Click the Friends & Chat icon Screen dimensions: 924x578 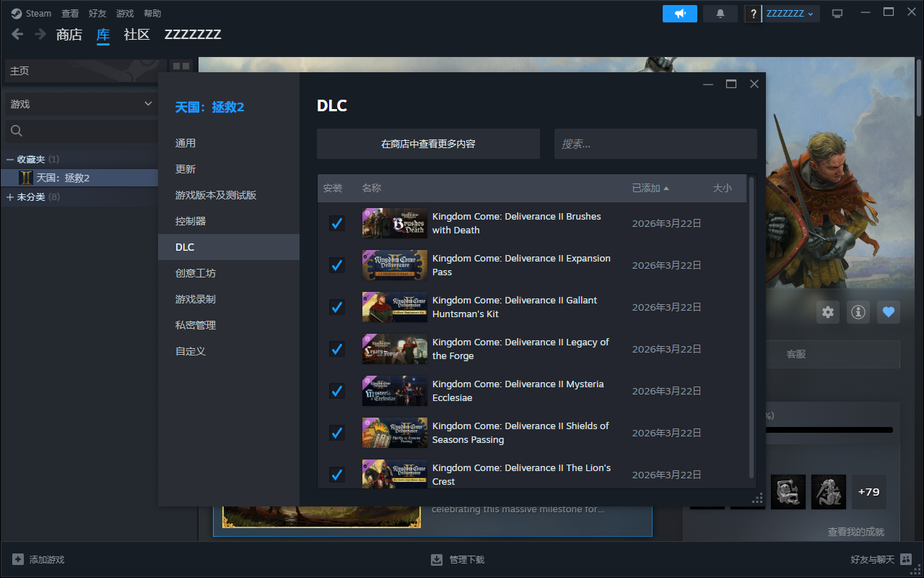906,559
